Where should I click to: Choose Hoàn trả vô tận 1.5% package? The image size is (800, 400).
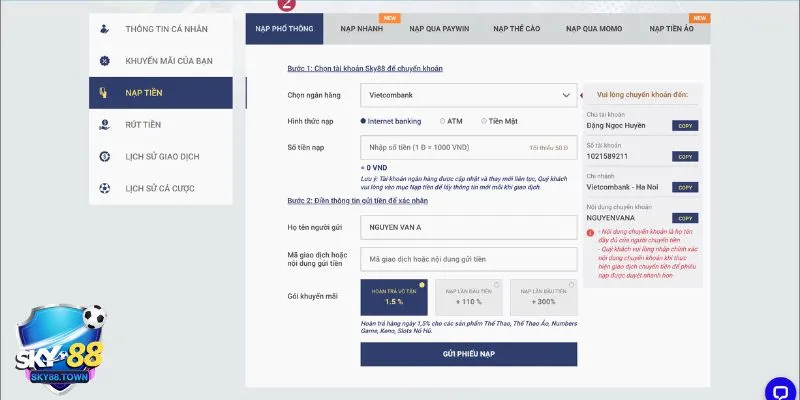(394, 297)
